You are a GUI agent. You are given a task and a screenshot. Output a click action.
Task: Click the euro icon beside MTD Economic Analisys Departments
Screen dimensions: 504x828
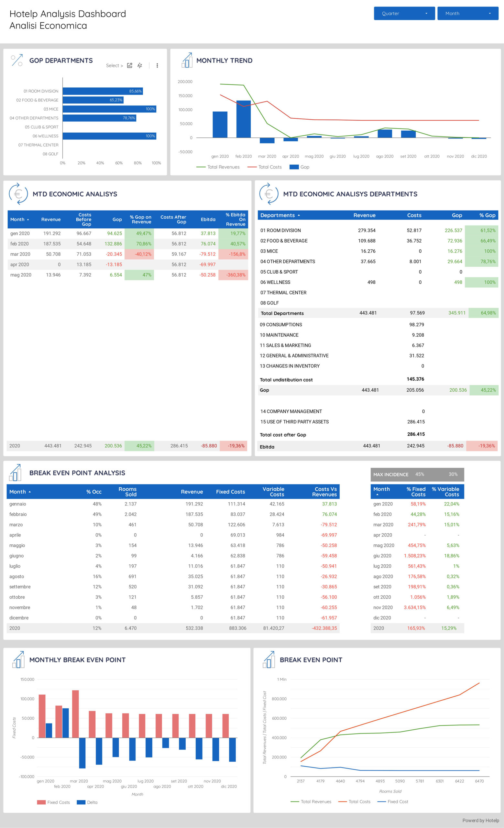269,194
